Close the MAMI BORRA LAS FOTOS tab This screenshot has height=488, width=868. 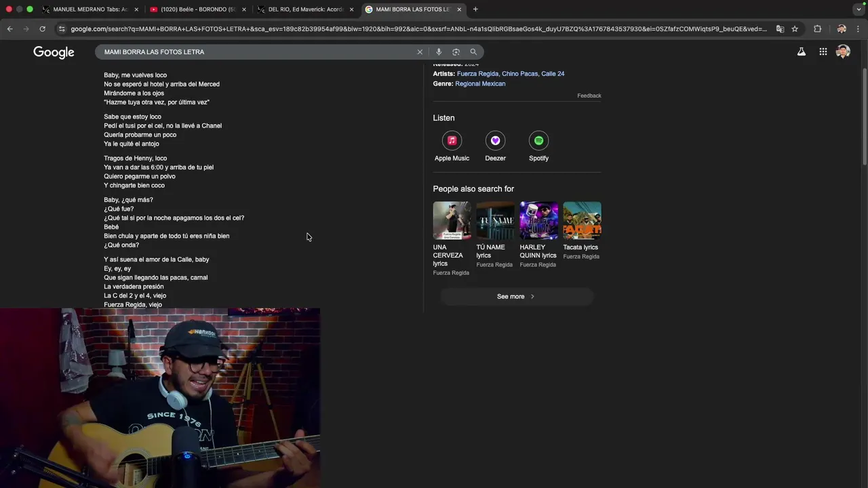[x=459, y=9]
